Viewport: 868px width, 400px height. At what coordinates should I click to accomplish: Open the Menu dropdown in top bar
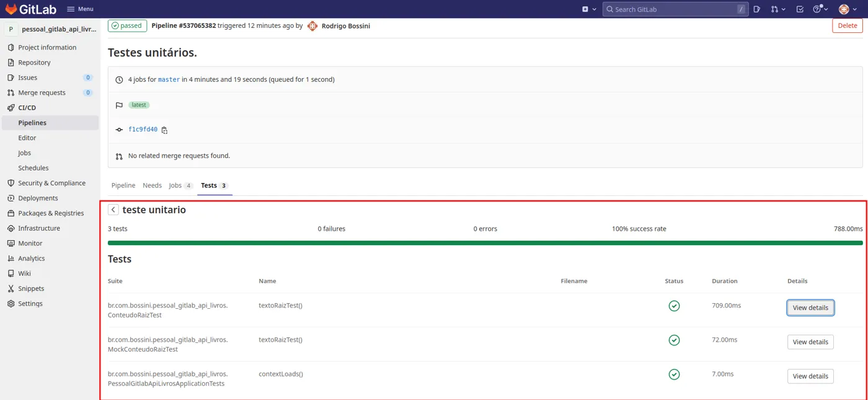80,9
